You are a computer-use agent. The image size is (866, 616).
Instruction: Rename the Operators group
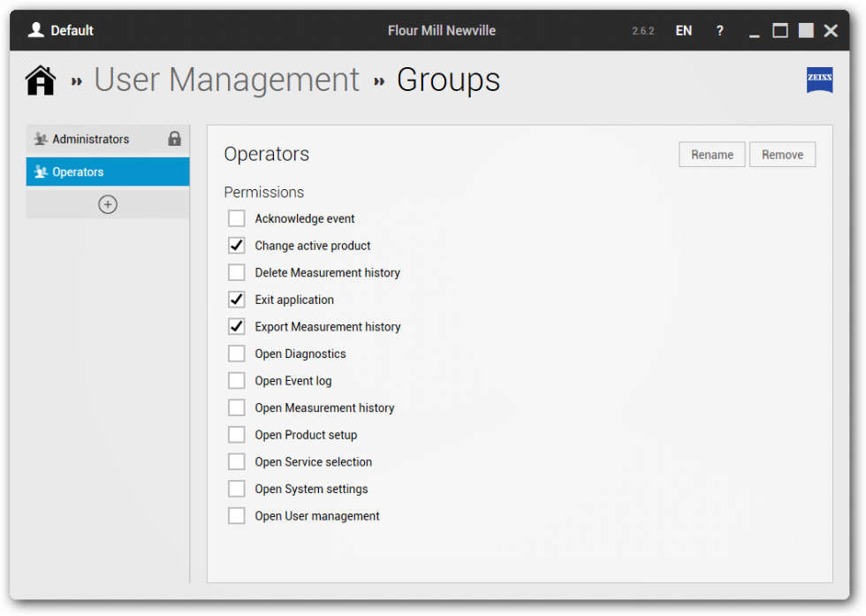pos(712,155)
